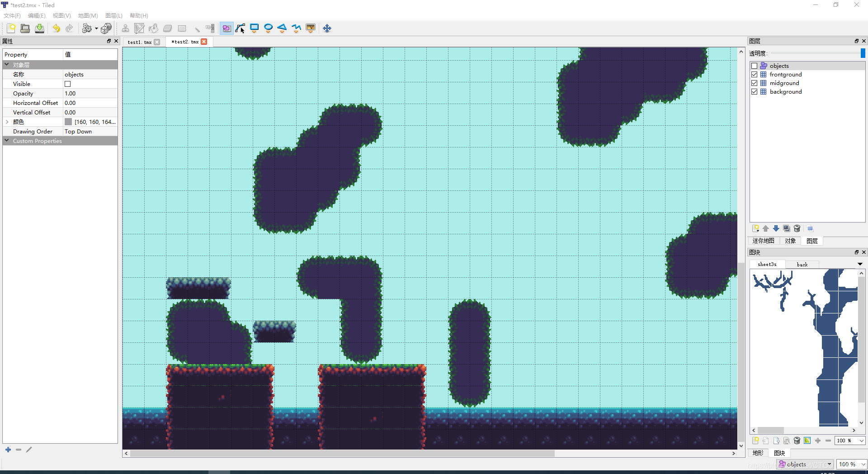Move selected layer down
Screen dimensions: 868x474
(776, 228)
